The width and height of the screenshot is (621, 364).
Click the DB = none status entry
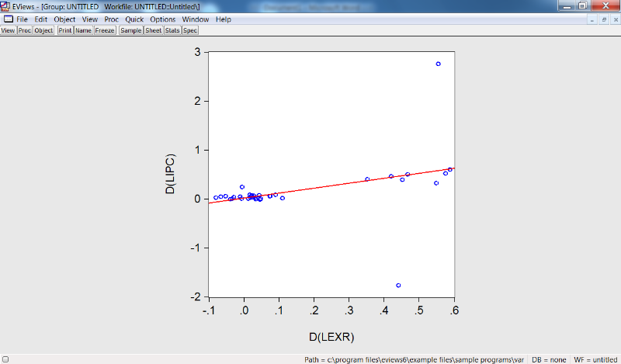coord(549,359)
